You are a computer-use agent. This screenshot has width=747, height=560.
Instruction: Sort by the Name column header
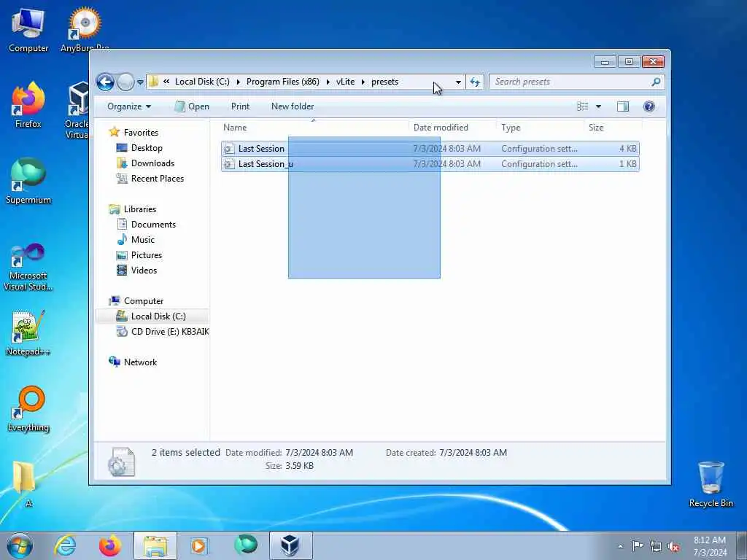[x=314, y=127]
